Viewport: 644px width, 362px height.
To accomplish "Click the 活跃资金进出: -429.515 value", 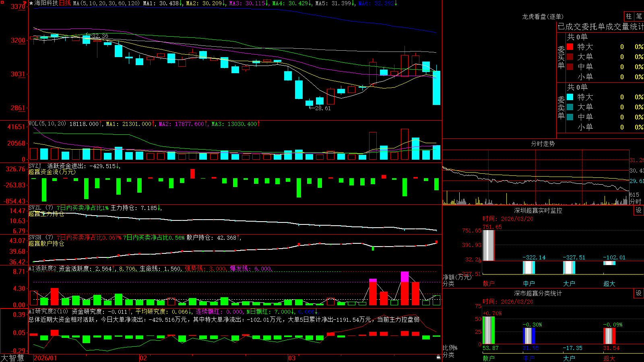I will (84, 166).
